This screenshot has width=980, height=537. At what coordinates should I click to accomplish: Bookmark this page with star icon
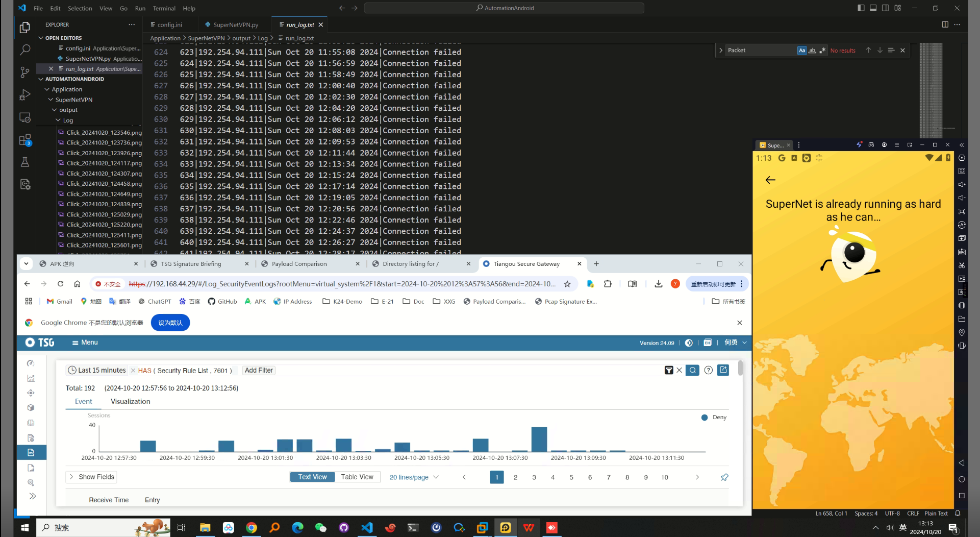(567, 284)
